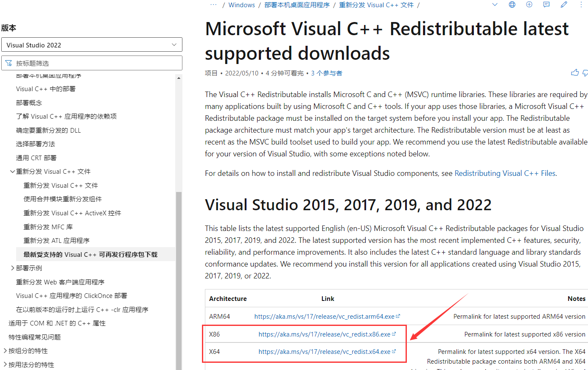Select 重新分发 MFC 库 in sidebar
Viewport: 588px width, 370px height.
[x=48, y=227]
